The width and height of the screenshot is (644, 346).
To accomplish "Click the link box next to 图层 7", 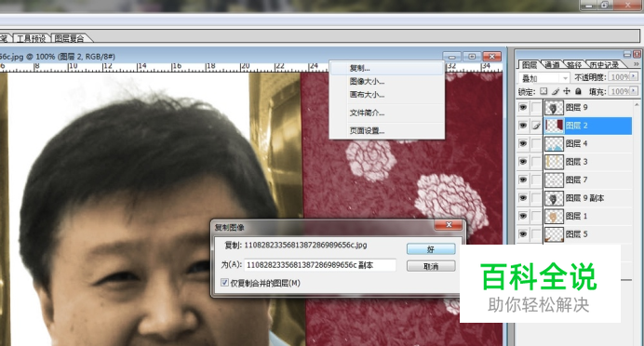I will (536, 180).
